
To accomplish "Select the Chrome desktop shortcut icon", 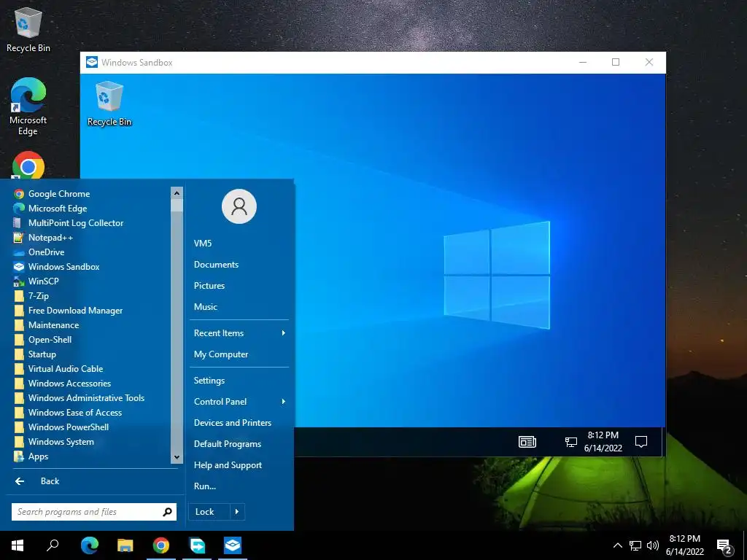I will pyautogui.click(x=28, y=166).
